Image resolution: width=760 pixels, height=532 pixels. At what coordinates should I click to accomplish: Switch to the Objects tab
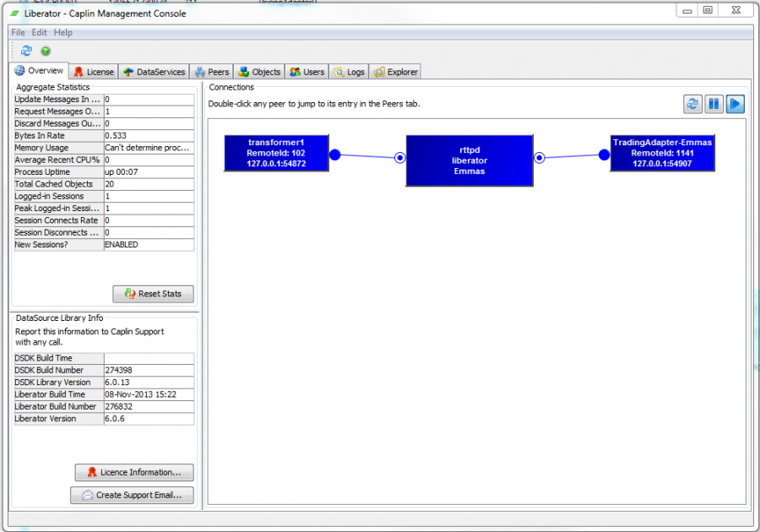click(260, 72)
